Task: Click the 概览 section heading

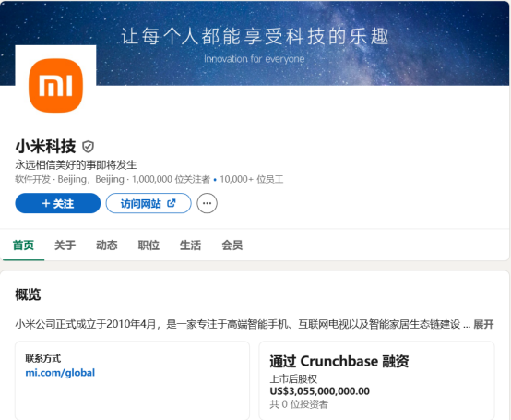Action: (x=28, y=294)
